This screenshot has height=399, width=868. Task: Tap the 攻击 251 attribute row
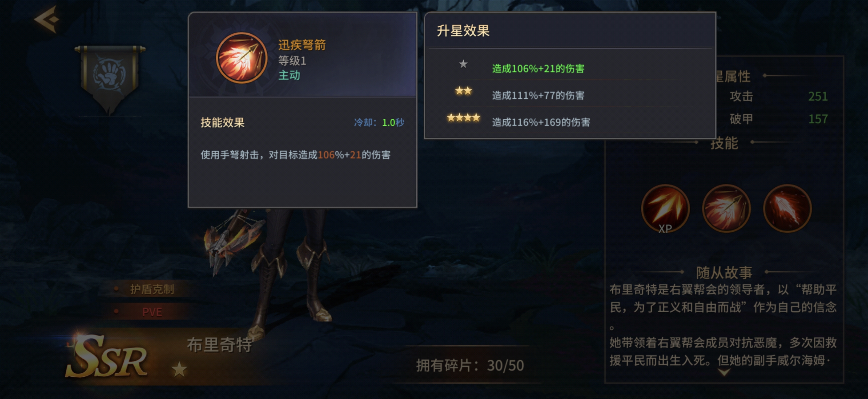(778, 96)
